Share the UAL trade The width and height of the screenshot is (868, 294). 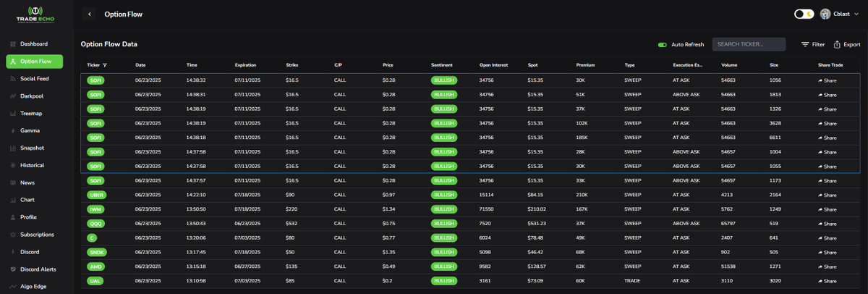tap(827, 281)
